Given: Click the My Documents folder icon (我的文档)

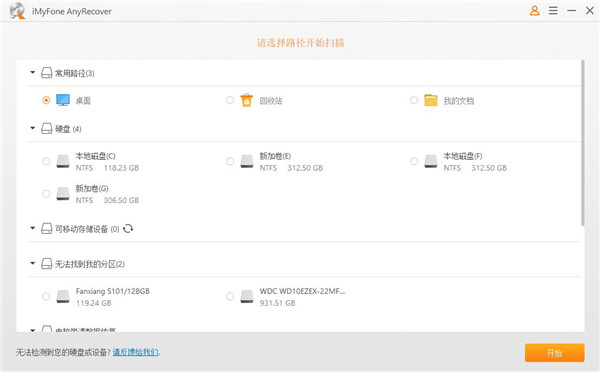Looking at the screenshot, I should click(x=430, y=100).
